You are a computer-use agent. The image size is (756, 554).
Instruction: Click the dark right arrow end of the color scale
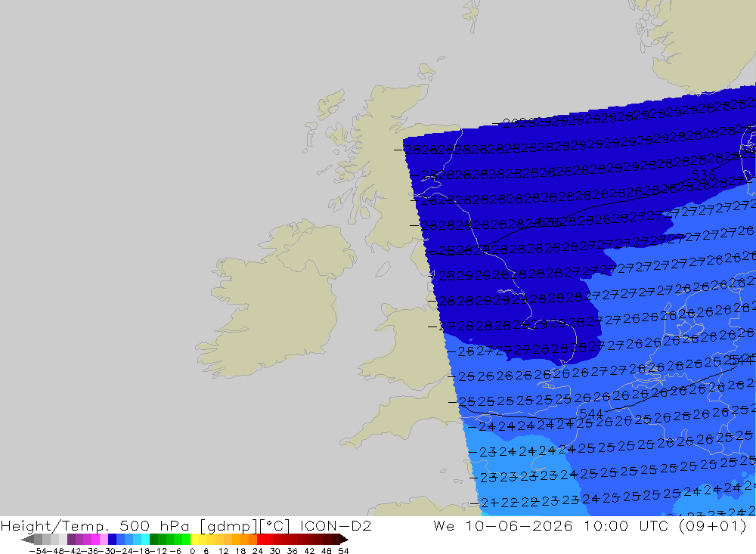[344, 540]
